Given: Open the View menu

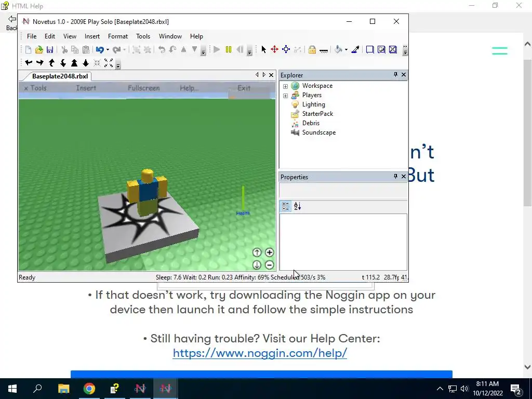Looking at the screenshot, I should [70, 36].
